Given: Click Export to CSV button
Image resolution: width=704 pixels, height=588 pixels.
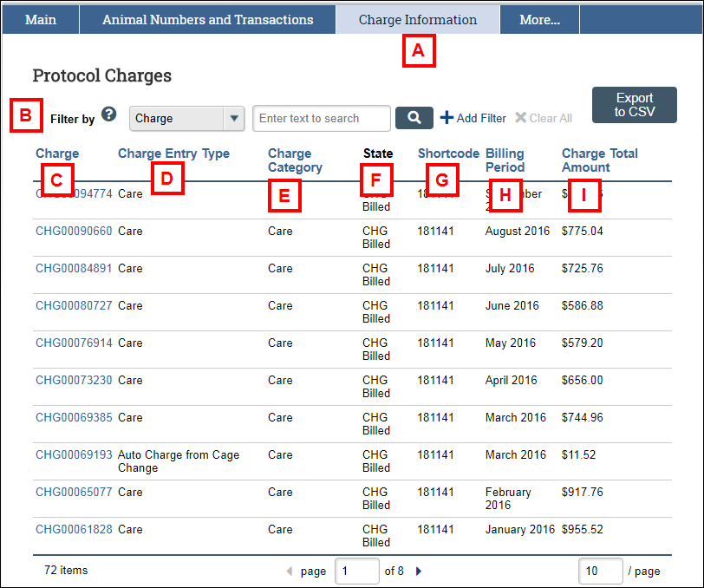Looking at the screenshot, I should 635,105.
